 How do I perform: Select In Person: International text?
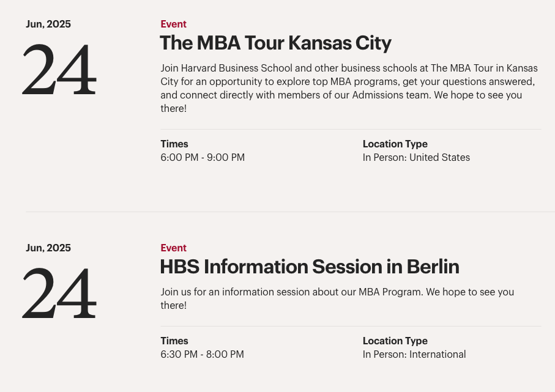point(414,354)
